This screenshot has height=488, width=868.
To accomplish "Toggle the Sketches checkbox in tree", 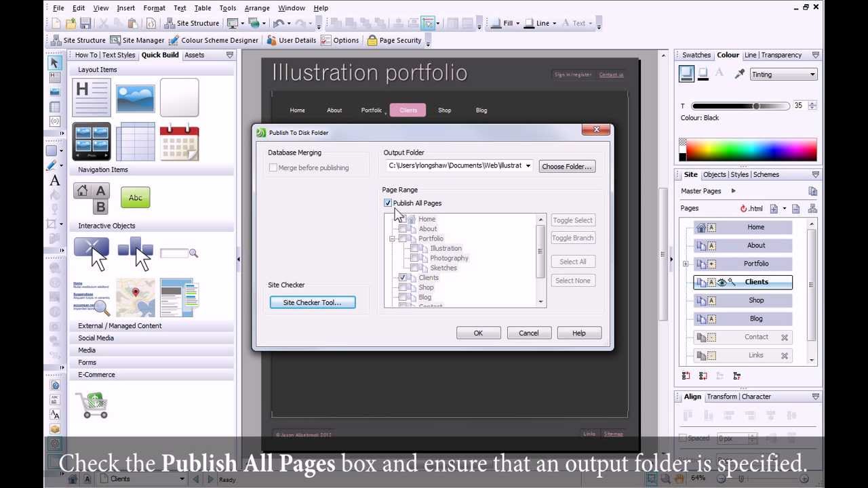I will click(x=414, y=268).
